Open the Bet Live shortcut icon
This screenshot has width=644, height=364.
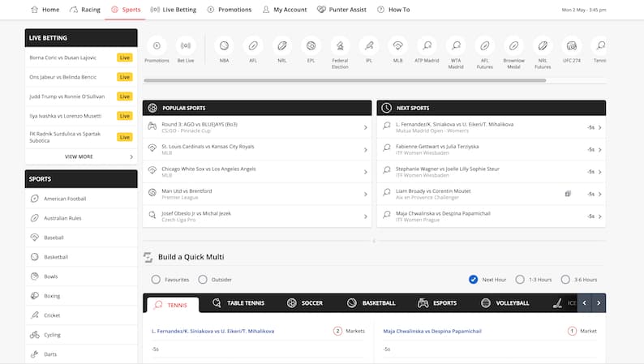click(186, 46)
